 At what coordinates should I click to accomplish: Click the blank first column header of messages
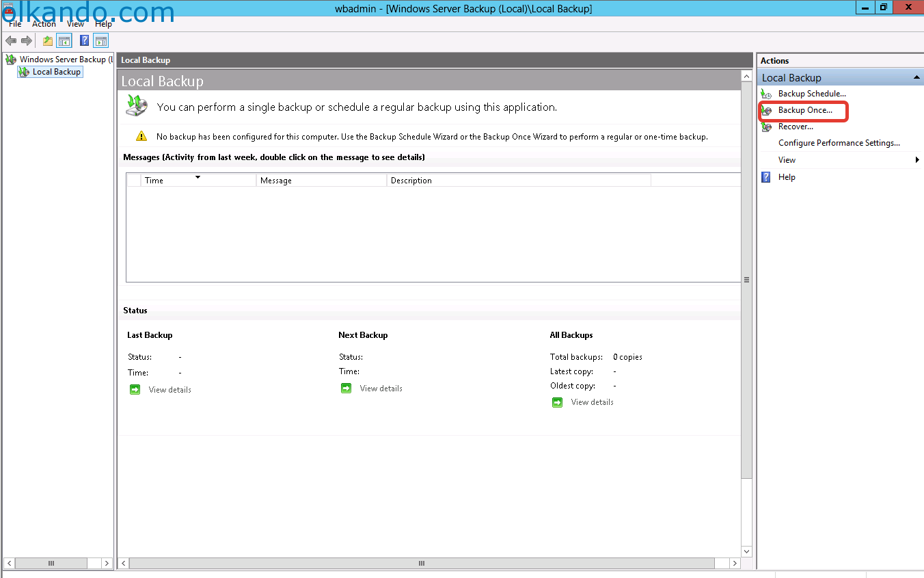pos(134,181)
